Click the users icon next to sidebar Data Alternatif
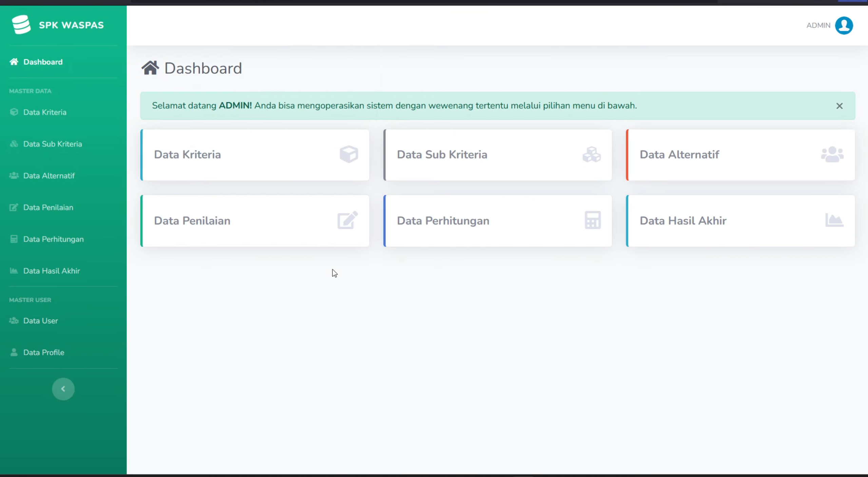Screen dimensions: 868x477 14,176
